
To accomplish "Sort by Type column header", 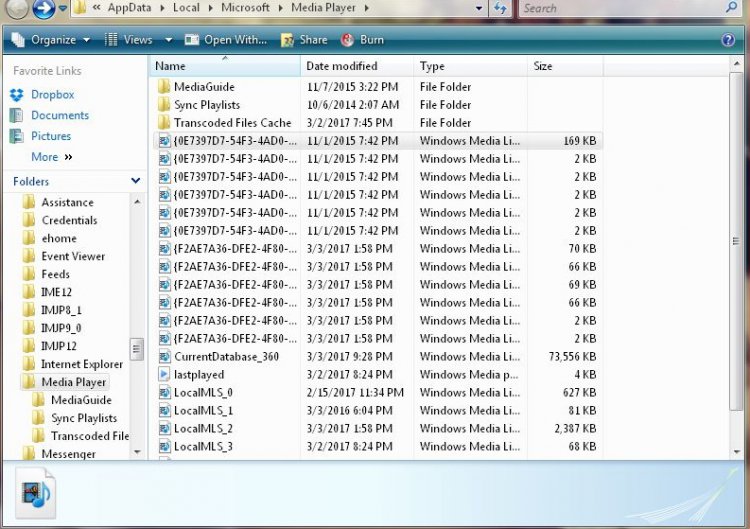I will point(471,66).
